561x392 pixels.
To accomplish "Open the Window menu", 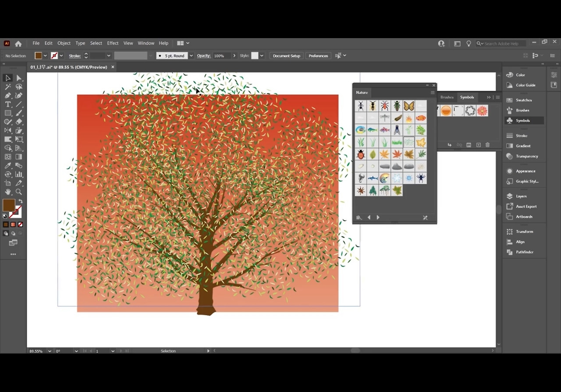I will click(146, 43).
